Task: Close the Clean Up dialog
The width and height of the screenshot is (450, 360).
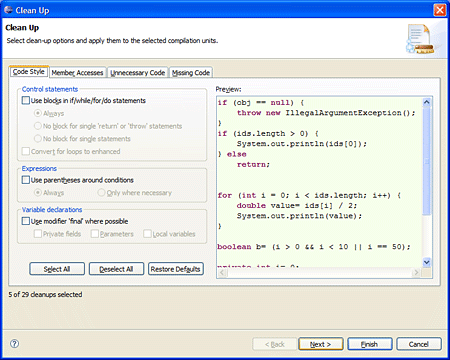Action: pos(440,10)
